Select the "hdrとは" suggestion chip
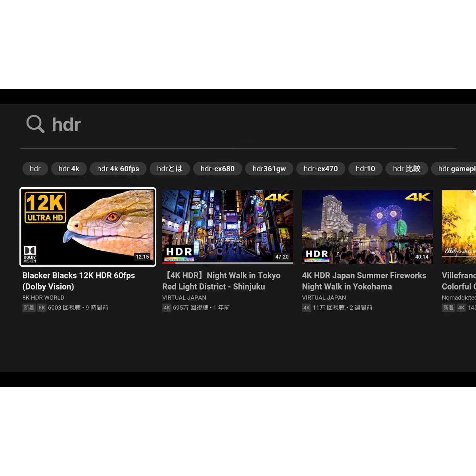The width and height of the screenshot is (476, 476). click(170, 169)
